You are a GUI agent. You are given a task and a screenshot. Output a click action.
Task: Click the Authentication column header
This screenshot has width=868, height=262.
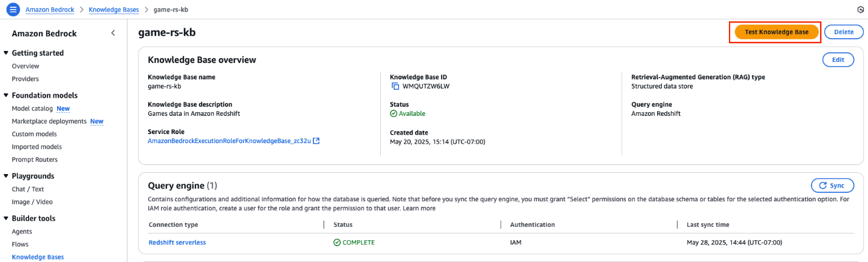[532, 224]
